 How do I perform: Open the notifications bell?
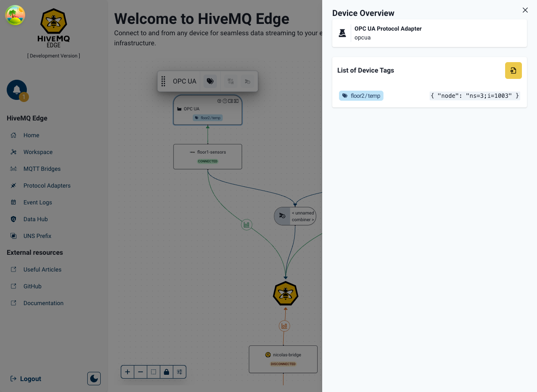17,90
